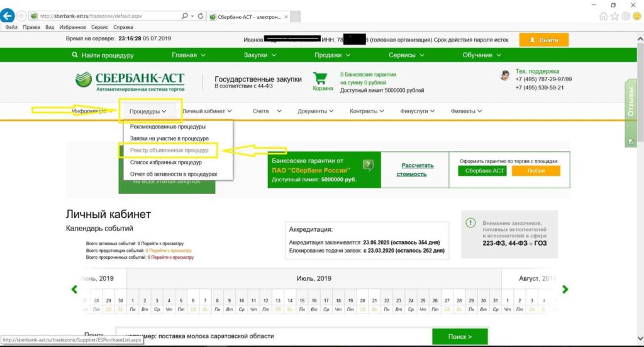Open the browser settings gear icon

tap(626, 16)
